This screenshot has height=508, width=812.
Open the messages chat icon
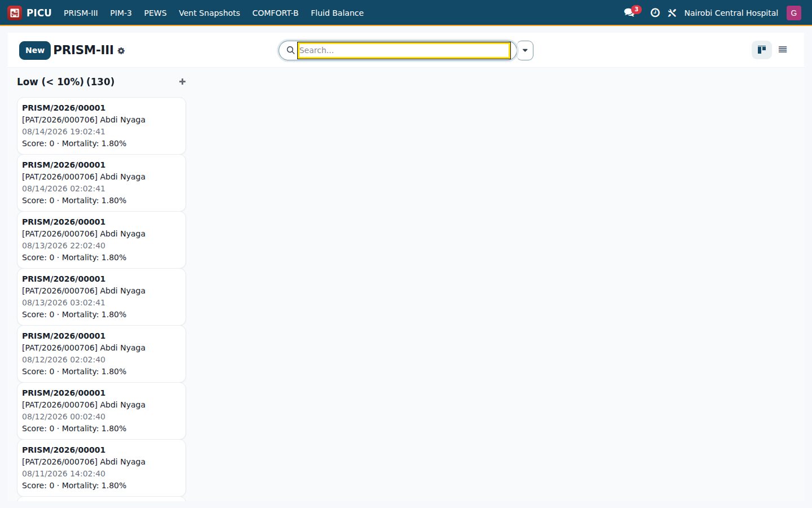coord(629,12)
